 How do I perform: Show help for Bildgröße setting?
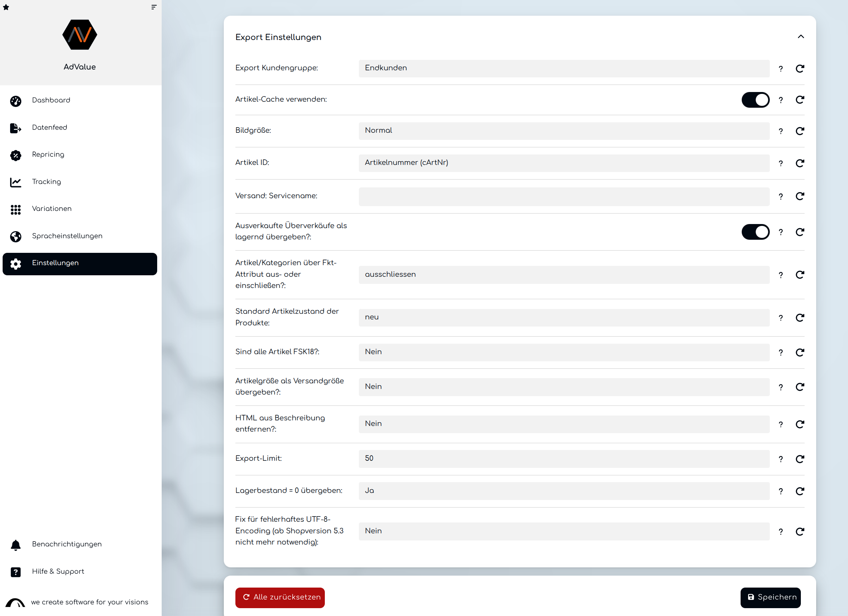click(x=781, y=131)
